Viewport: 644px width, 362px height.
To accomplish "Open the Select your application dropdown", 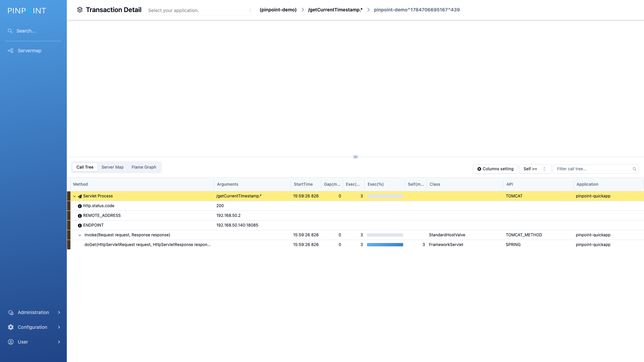I will 200,10.
